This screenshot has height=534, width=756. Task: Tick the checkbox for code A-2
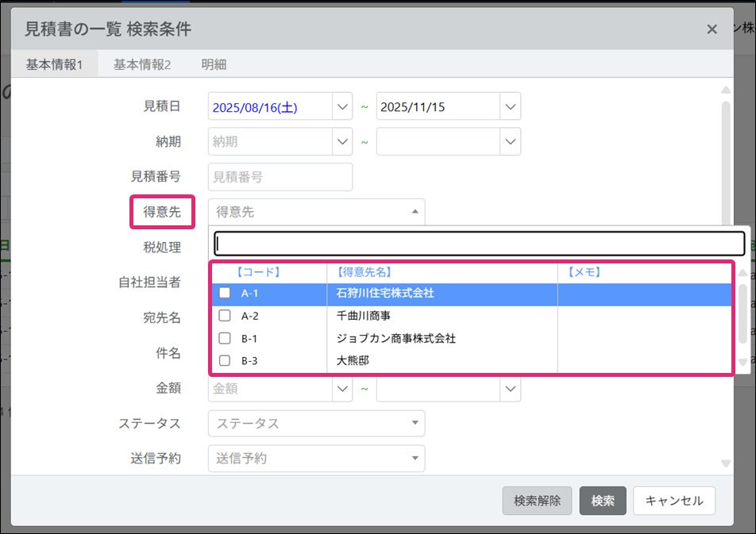click(225, 316)
